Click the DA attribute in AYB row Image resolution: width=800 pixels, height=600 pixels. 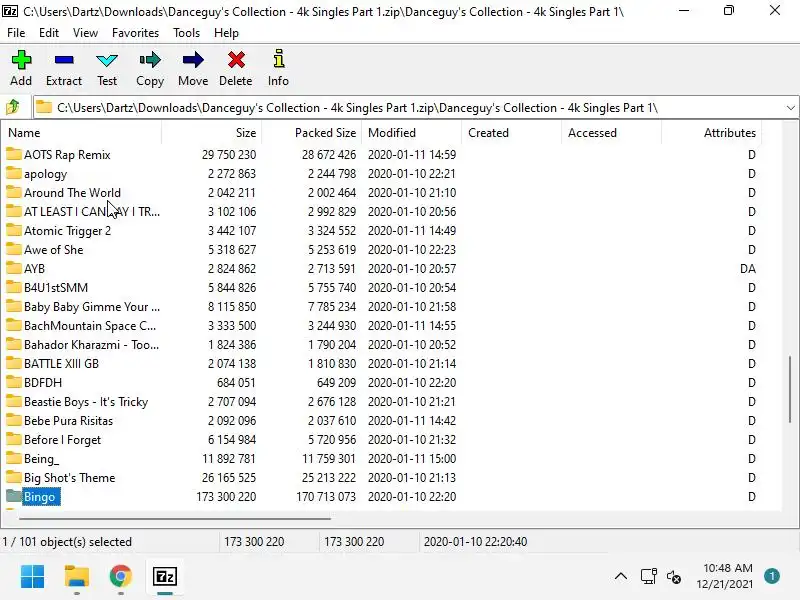[x=748, y=268]
